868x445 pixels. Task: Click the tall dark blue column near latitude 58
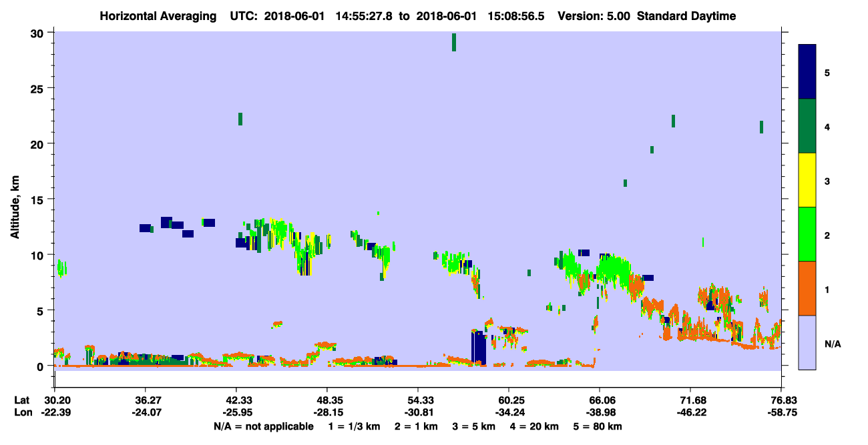[x=478, y=347]
